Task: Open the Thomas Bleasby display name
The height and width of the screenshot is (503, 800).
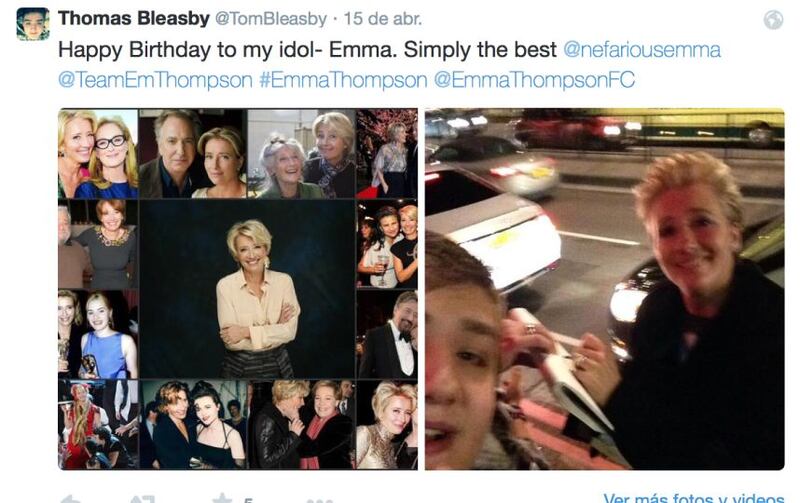Action: [x=134, y=18]
